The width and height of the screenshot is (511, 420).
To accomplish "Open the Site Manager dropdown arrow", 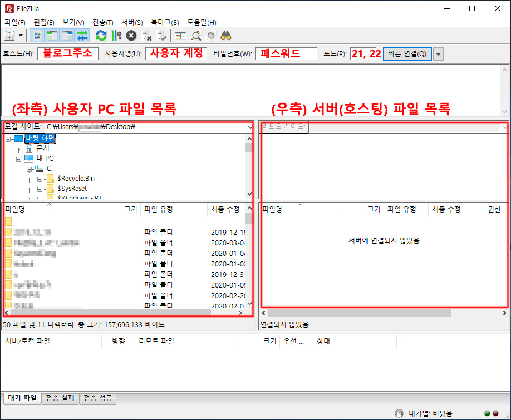I will point(21,36).
